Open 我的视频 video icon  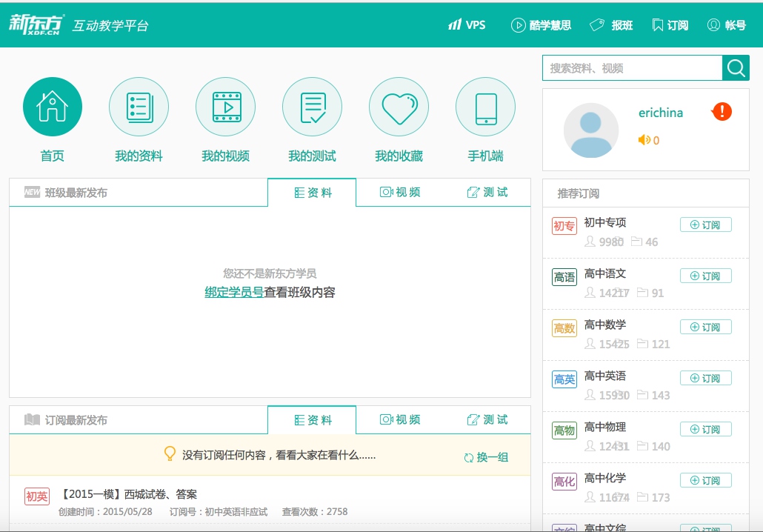pos(225,107)
